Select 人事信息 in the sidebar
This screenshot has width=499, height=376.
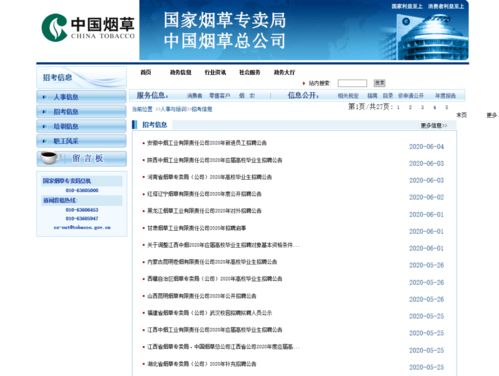[x=81, y=97]
